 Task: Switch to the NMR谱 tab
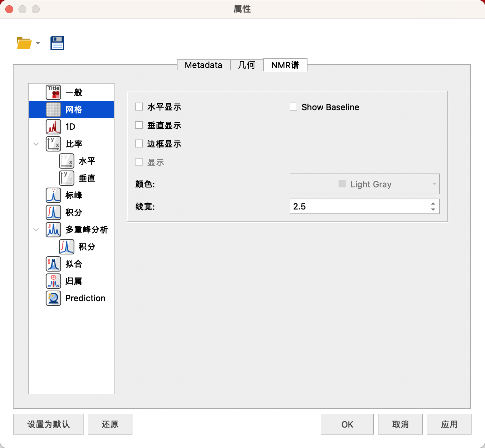(x=285, y=65)
